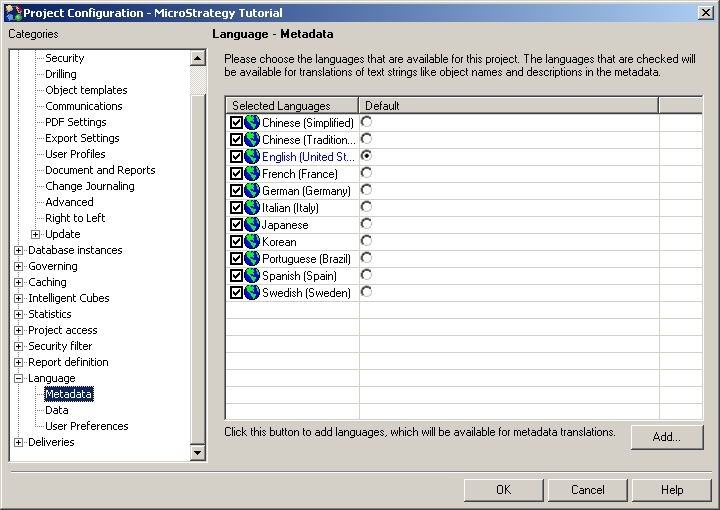This screenshot has width=720, height=510.
Task: Select the Drilling category
Action: tap(61, 74)
